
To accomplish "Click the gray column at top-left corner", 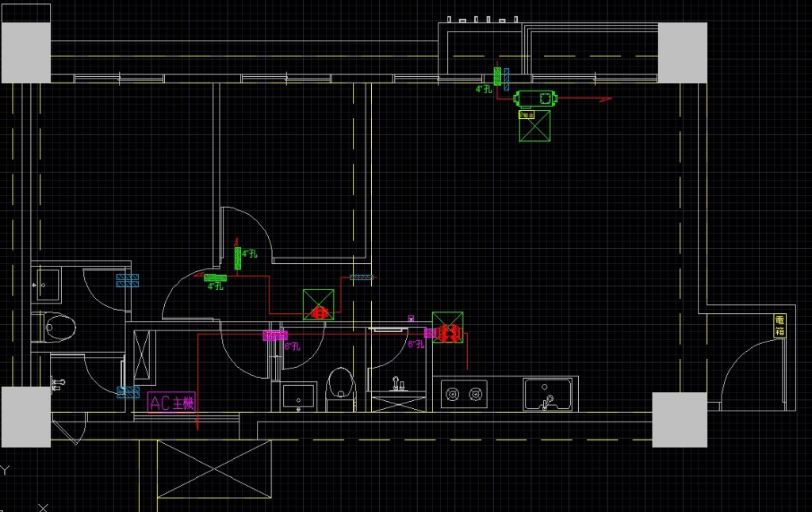I will tap(25, 52).
